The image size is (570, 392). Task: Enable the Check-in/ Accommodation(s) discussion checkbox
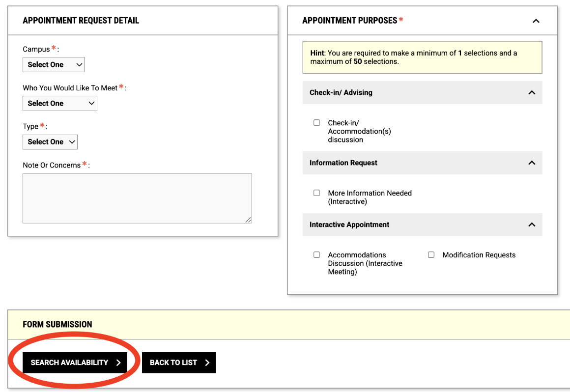pyautogui.click(x=316, y=122)
